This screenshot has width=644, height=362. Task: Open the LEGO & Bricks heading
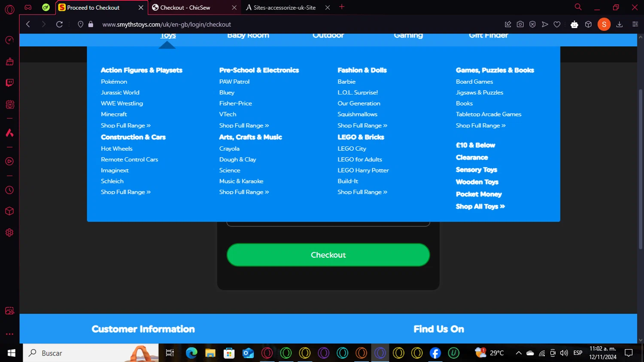coord(361,137)
